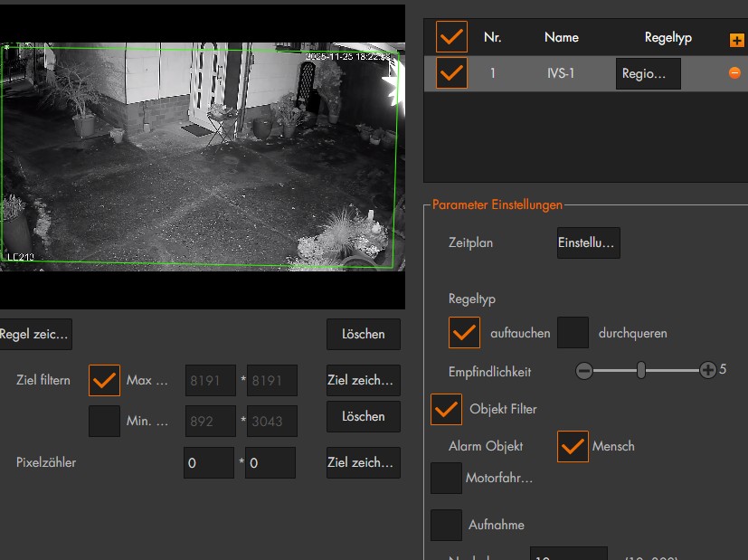Open the Zeitplan Einstellungen button
This screenshot has width=748, height=560.
(x=588, y=243)
